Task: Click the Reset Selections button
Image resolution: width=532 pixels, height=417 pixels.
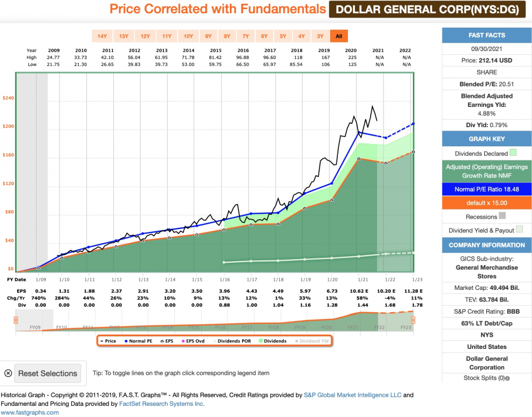Action: 48,373
